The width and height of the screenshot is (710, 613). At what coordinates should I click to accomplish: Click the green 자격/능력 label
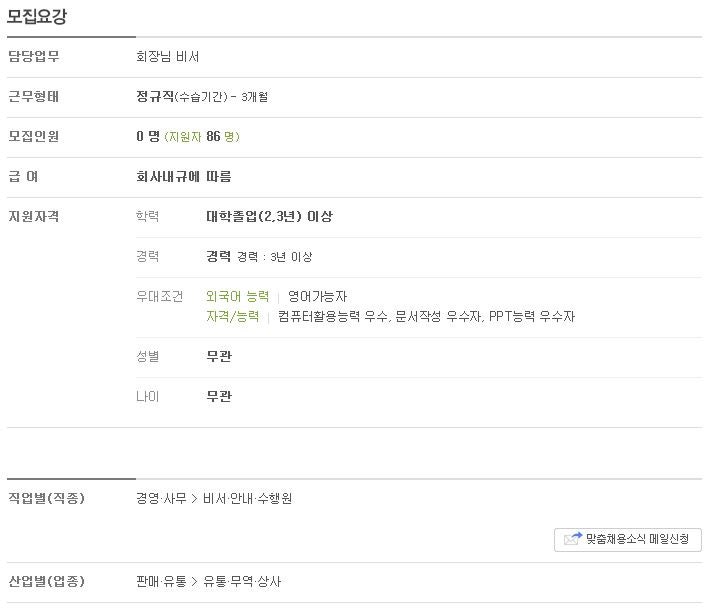point(232,316)
